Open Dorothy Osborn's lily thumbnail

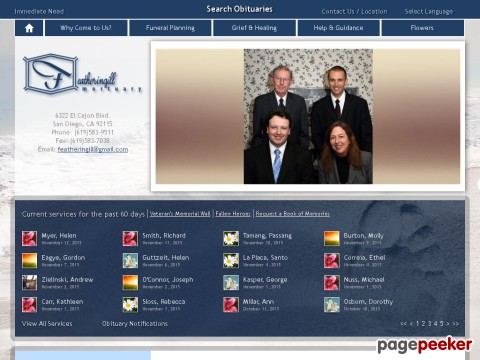pyautogui.click(x=332, y=305)
